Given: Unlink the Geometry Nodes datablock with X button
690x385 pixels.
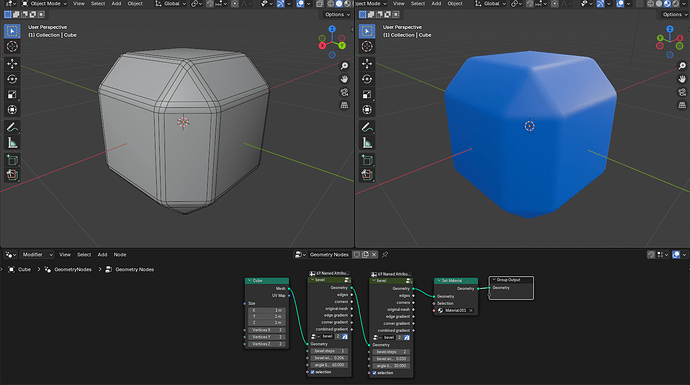Looking at the screenshot, I should click(374, 255).
